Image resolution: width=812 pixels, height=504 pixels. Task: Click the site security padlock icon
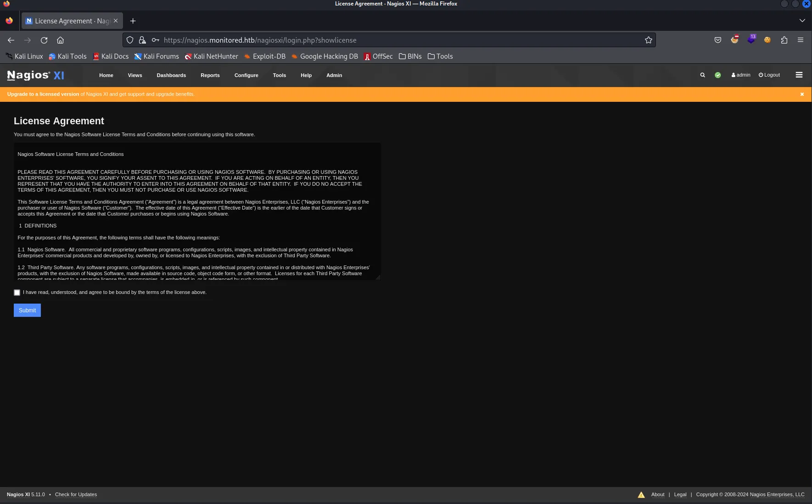point(142,40)
